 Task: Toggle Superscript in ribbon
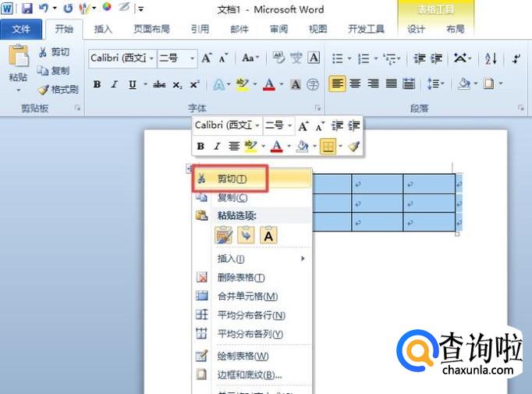point(194,84)
